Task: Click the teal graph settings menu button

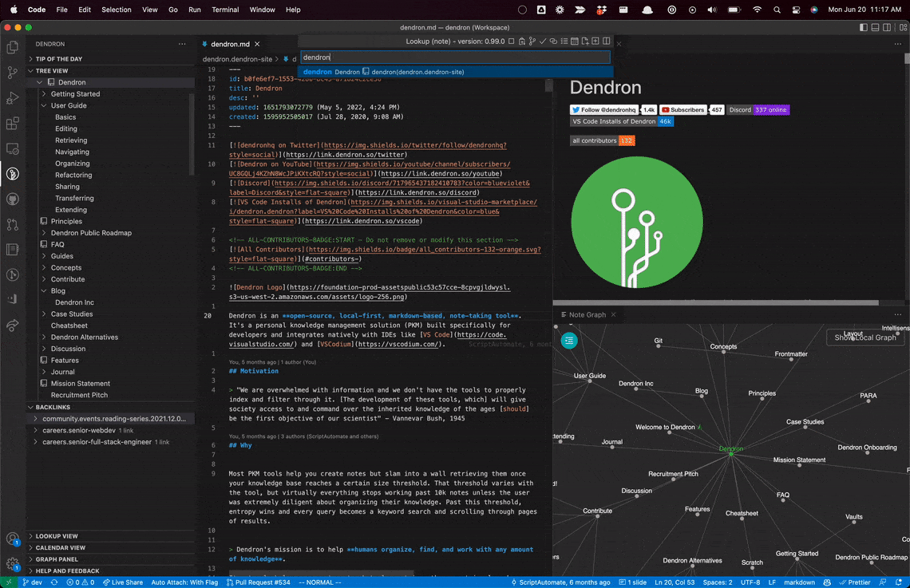Action: tap(569, 341)
